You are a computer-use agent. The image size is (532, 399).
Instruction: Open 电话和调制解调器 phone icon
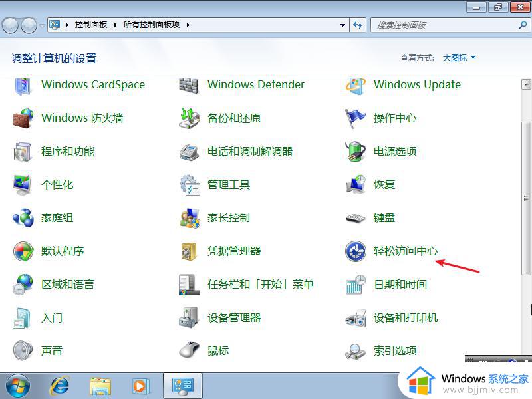point(190,152)
